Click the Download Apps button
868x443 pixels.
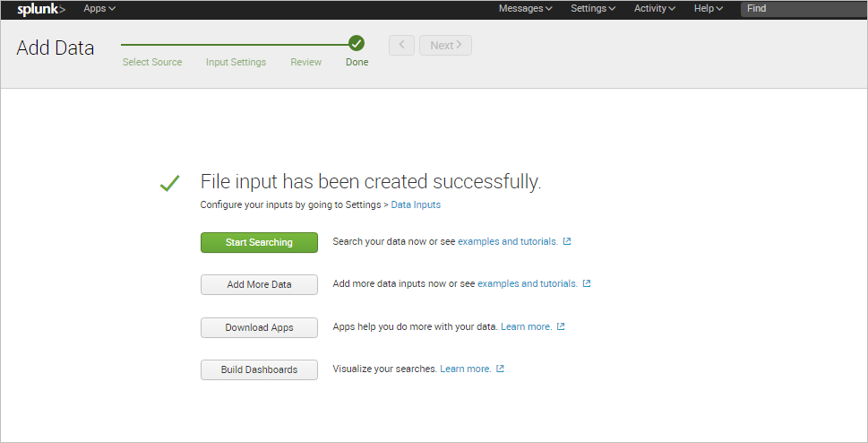pos(259,327)
